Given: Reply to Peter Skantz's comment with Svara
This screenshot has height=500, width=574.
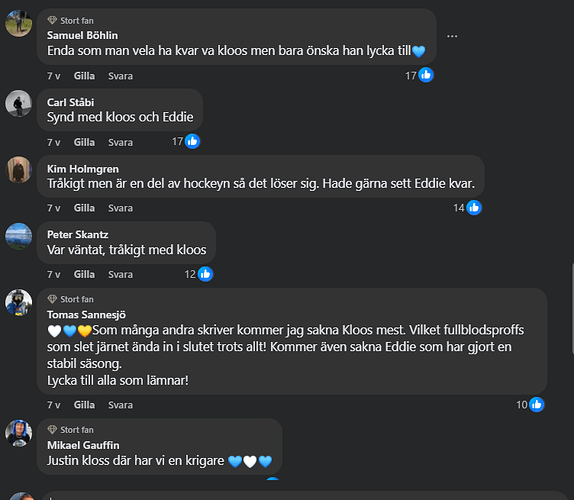Looking at the screenshot, I should coord(120,274).
